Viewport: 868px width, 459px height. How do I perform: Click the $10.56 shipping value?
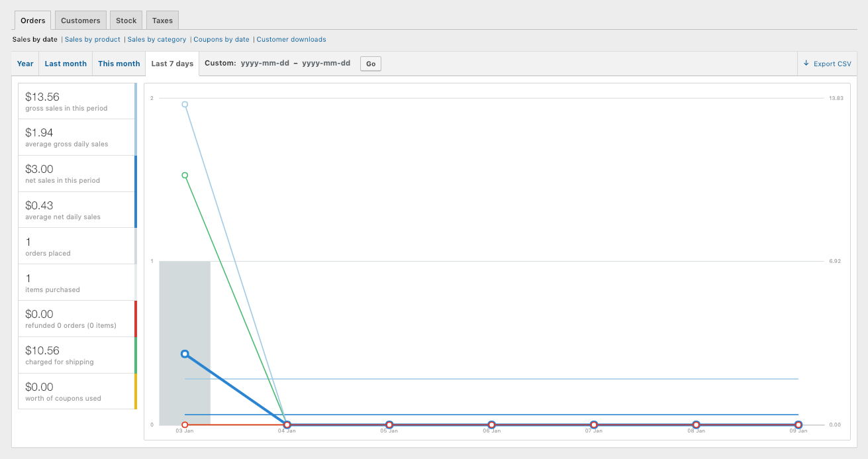pos(42,350)
